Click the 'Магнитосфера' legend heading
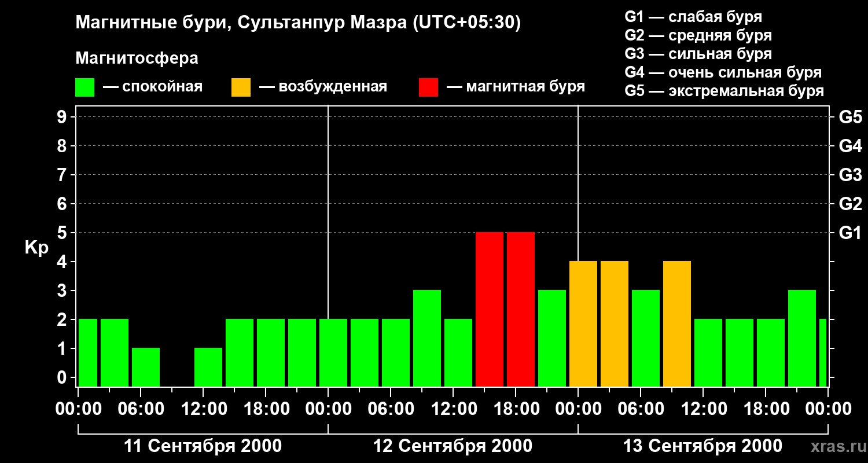This screenshot has height=463, width=868. [x=137, y=58]
